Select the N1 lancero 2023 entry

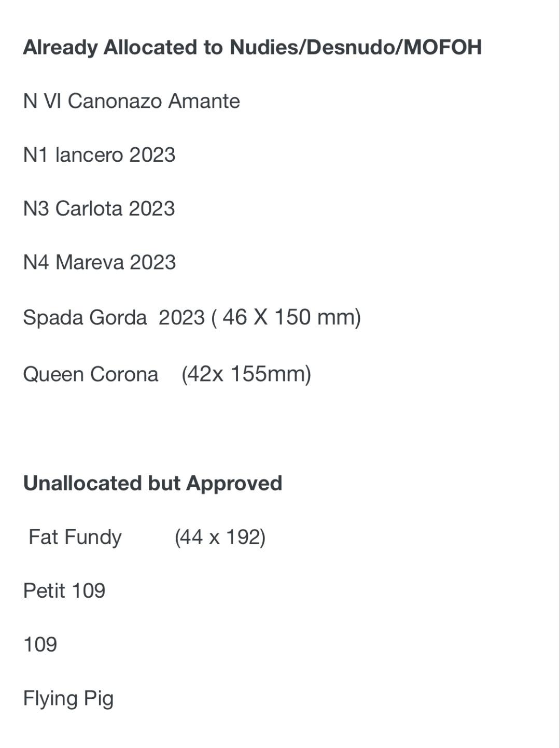tap(100, 155)
